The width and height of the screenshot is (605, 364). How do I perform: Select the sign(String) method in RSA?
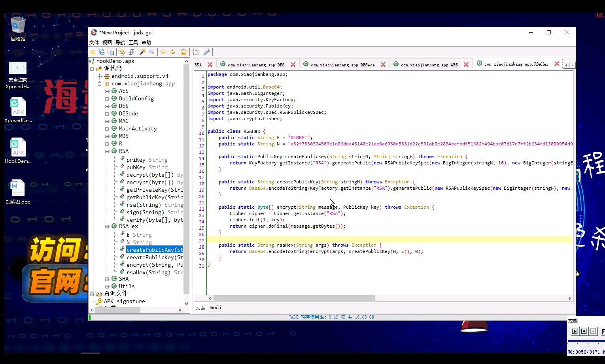coord(155,212)
